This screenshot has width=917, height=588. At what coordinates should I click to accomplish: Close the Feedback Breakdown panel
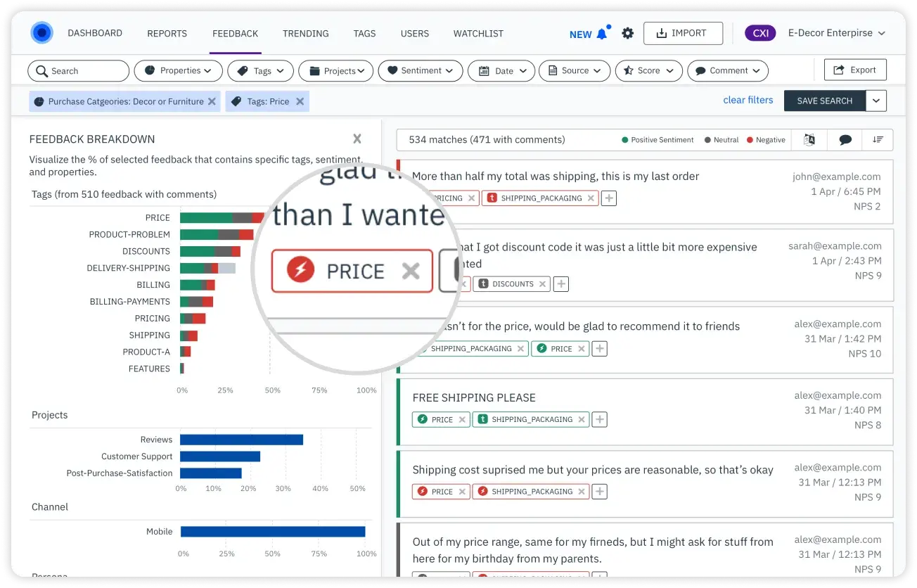point(357,139)
